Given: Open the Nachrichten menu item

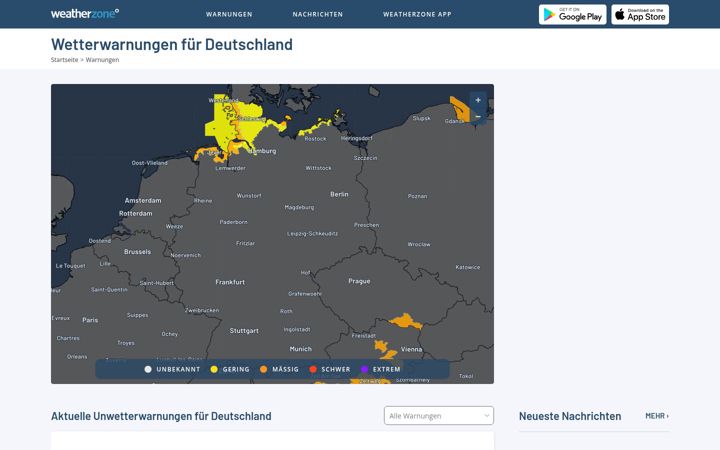Looking at the screenshot, I should pyautogui.click(x=318, y=14).
